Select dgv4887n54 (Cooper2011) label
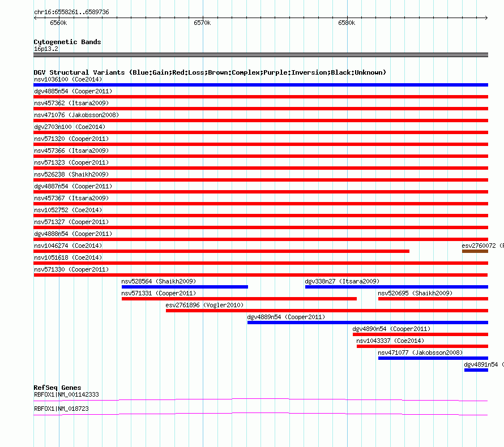The image size is (504, 447). tap(73, 186)
